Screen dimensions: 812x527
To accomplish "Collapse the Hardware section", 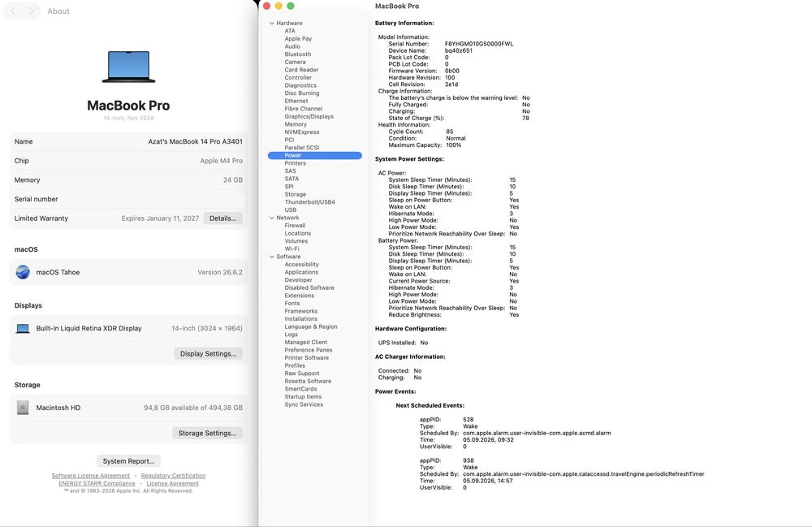I will click(x=272, y=24).
